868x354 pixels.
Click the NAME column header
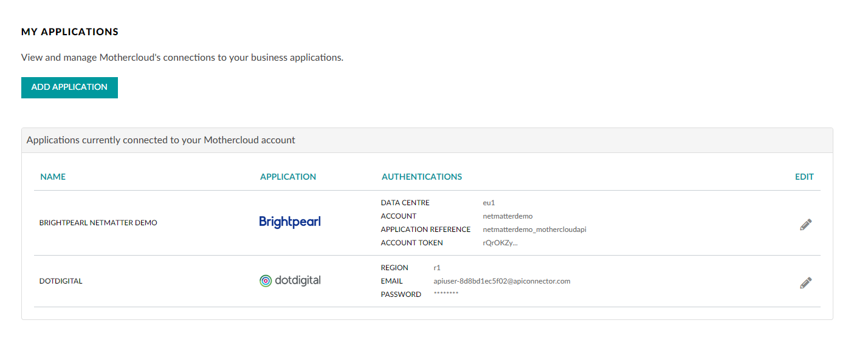53,177
